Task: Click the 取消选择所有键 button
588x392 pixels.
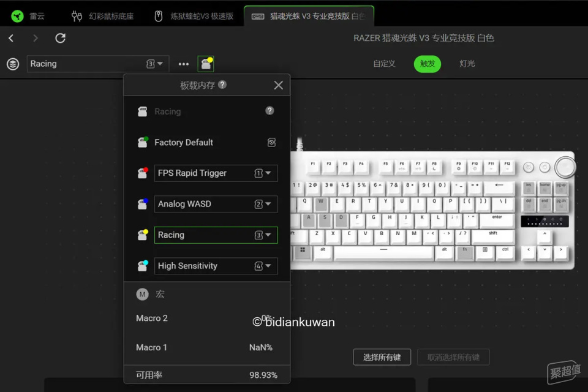Action: click(x=453, y=357)
